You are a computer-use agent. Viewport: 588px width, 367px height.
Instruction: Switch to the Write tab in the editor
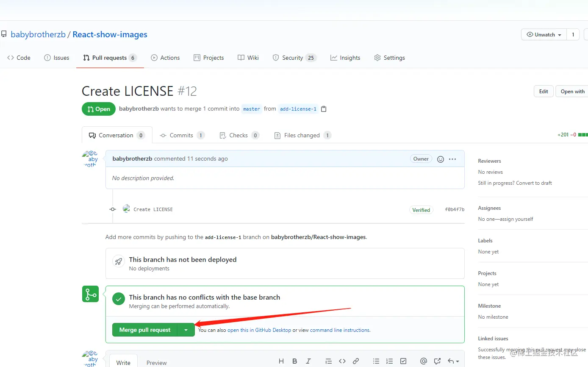123,362
